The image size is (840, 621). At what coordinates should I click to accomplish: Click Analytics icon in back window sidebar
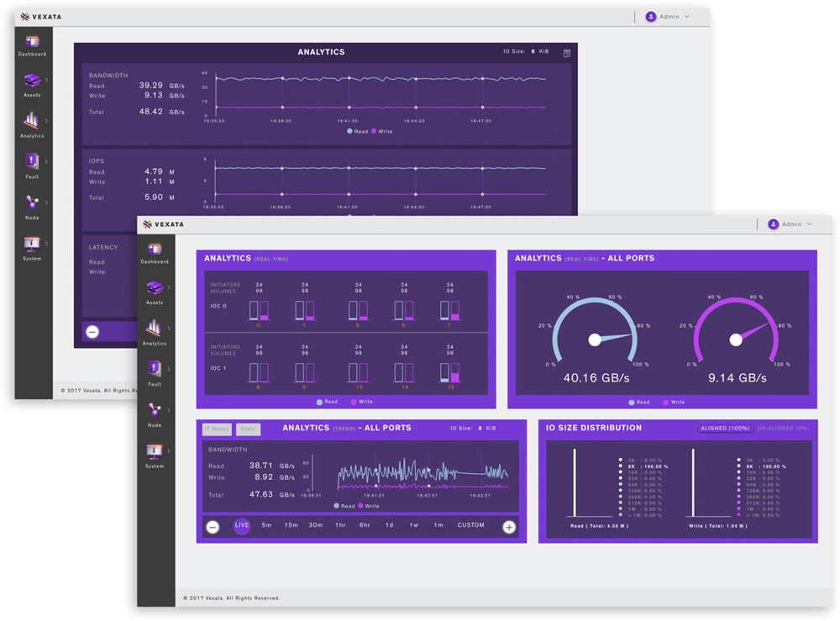point(32,124)
